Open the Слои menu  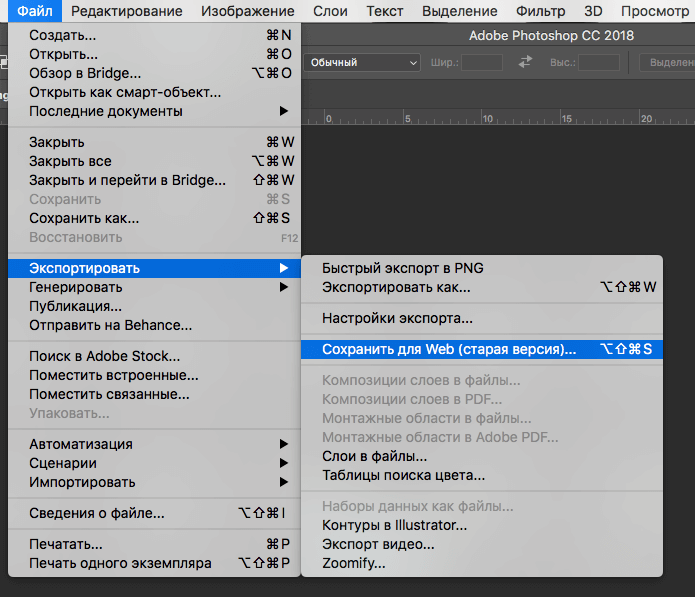point(330,11)
